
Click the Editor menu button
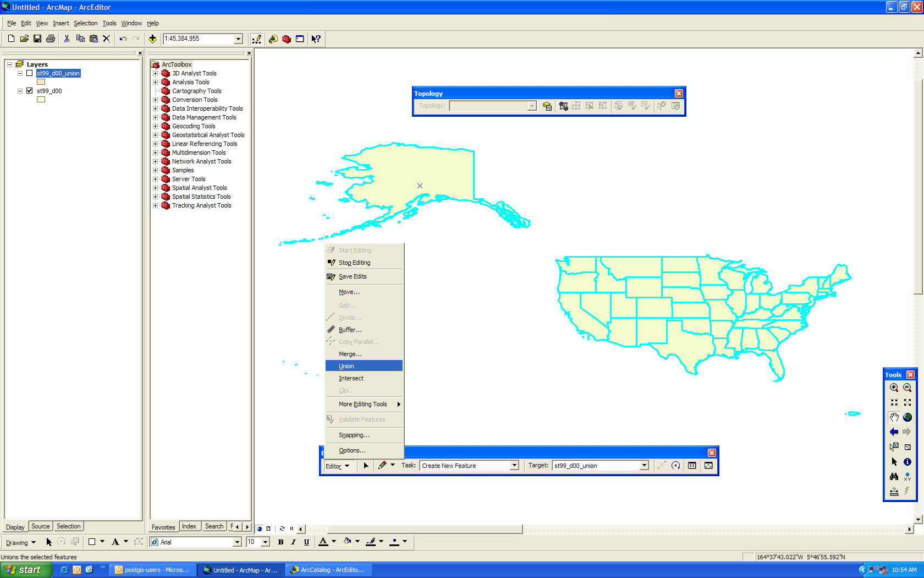click(337, 466)
